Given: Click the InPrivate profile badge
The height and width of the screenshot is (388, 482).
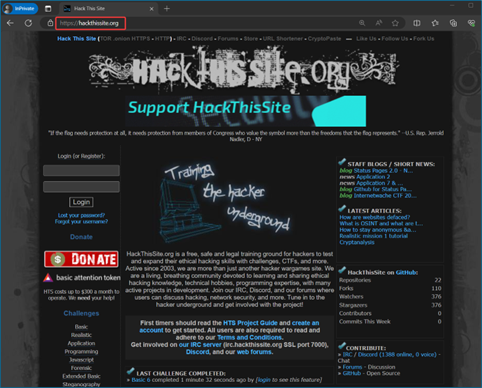Looking at the screenshot, I should pos(20,8).
